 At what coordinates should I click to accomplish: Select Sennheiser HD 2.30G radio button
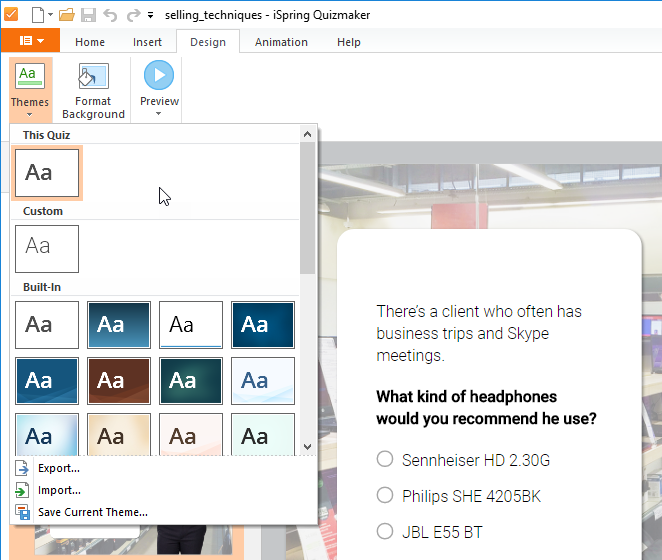(385, 459)
